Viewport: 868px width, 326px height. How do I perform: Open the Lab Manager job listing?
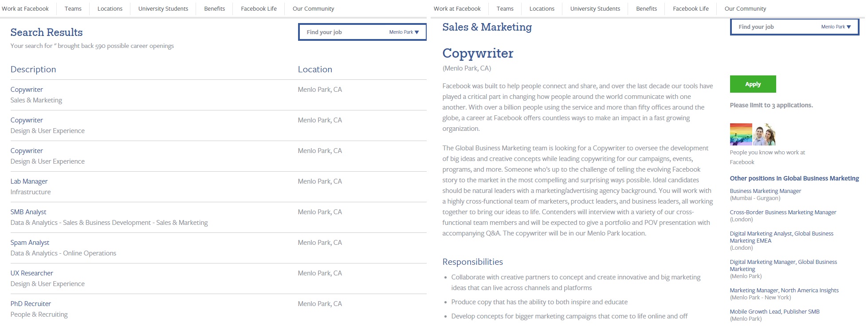[29, 181]
